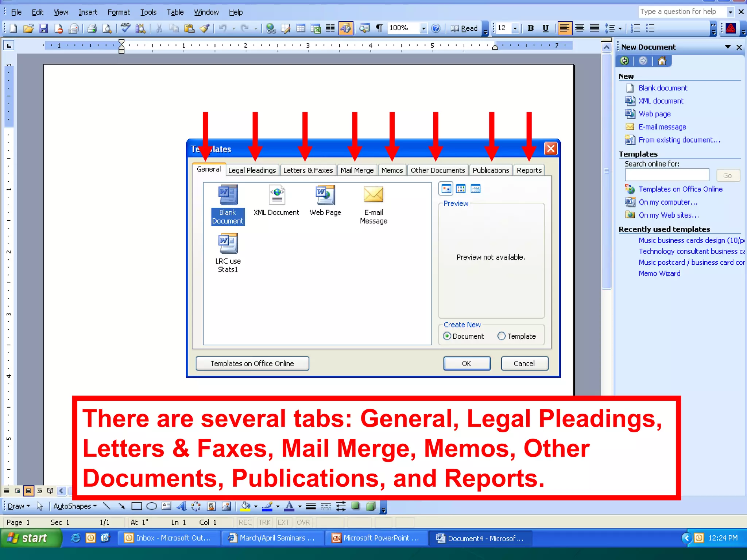Click the Font Color A swatch
Viewport: 747px width, 560px height.
coord(290,506)
